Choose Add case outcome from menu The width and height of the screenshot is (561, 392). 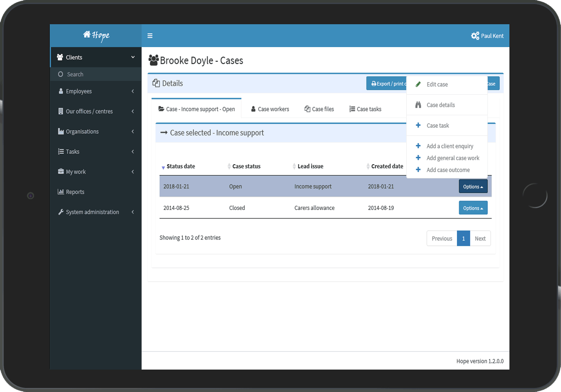448,170
